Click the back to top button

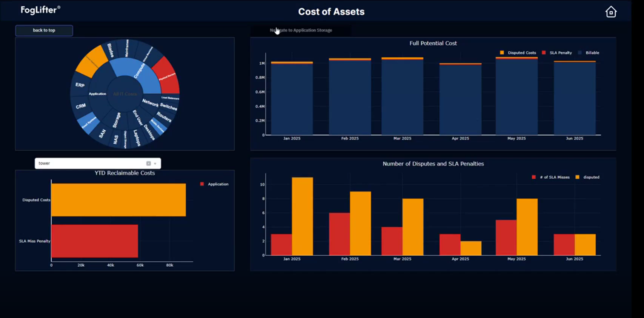[44, 30]
